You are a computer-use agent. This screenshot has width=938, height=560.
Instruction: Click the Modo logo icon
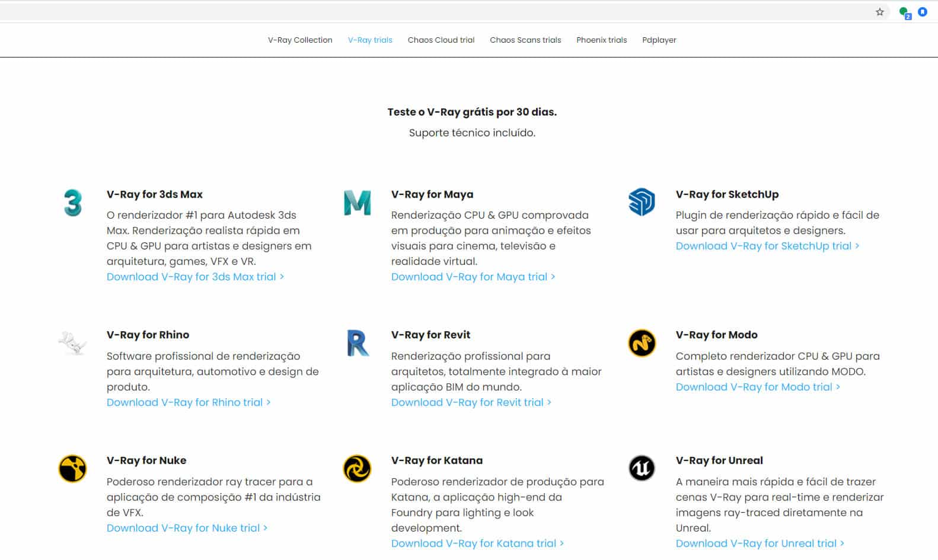point(642,343)
